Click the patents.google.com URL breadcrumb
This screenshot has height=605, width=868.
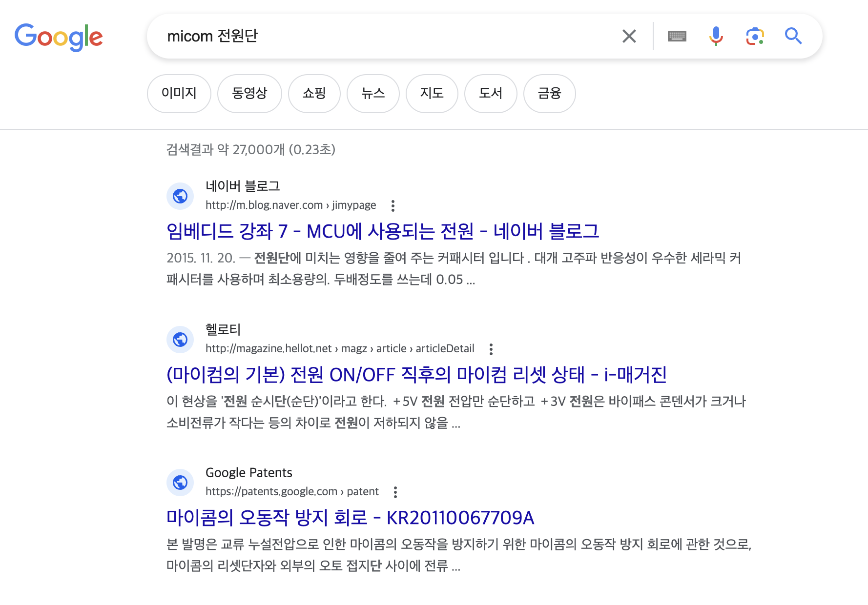pos(292,491)
